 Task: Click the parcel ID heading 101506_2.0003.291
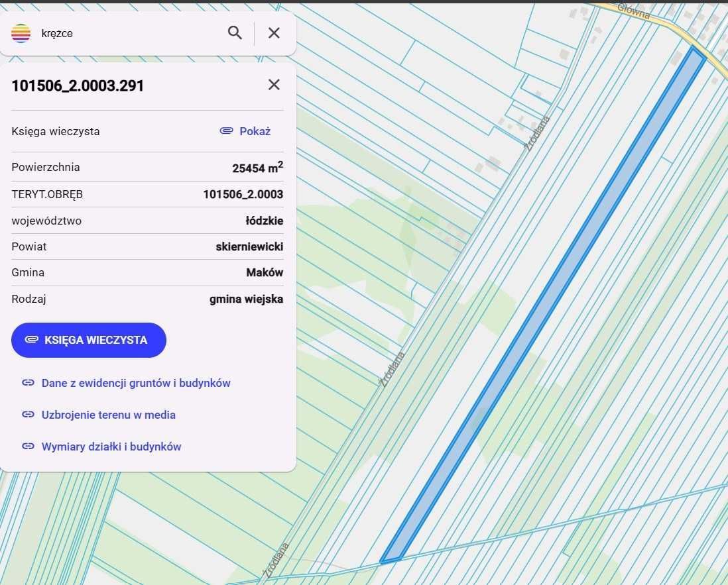pos(78,85)
